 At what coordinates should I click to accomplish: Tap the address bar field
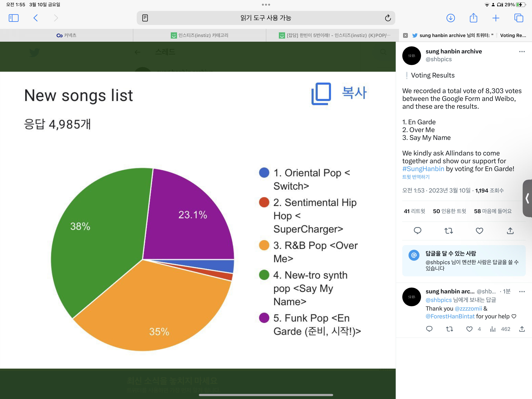coord(266,18)
